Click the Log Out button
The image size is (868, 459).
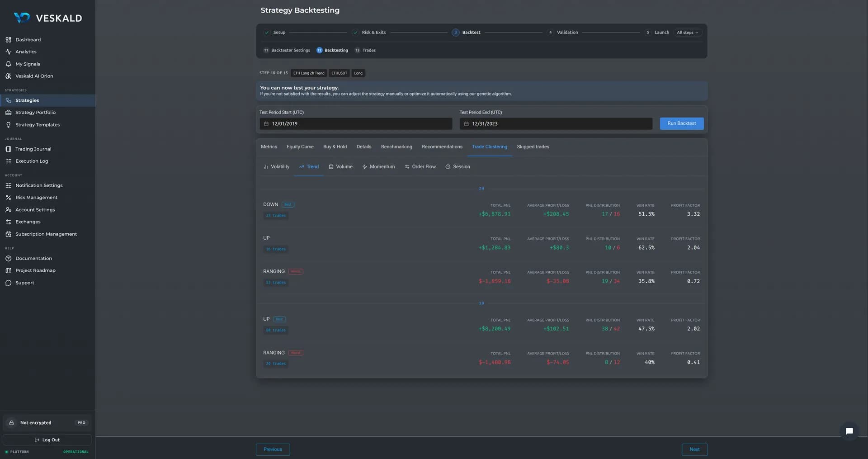pyautogui.click(x=47, y=440)
